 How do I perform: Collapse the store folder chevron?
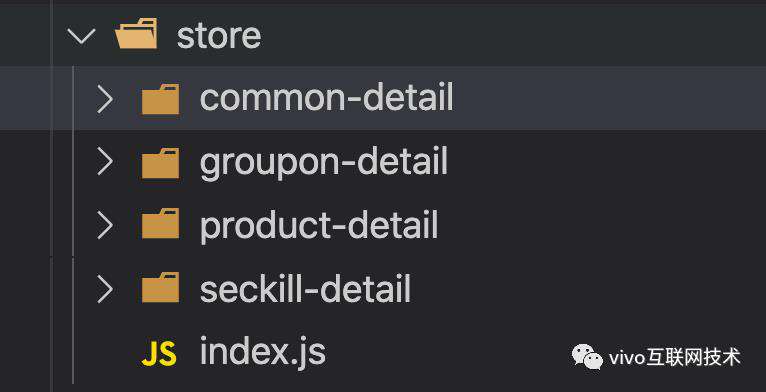[x=81, y=36]
